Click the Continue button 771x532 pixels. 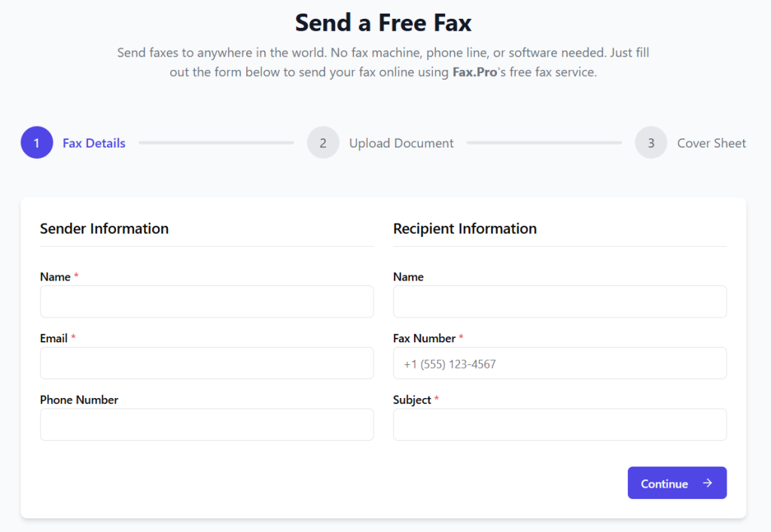tap(677, 483)
